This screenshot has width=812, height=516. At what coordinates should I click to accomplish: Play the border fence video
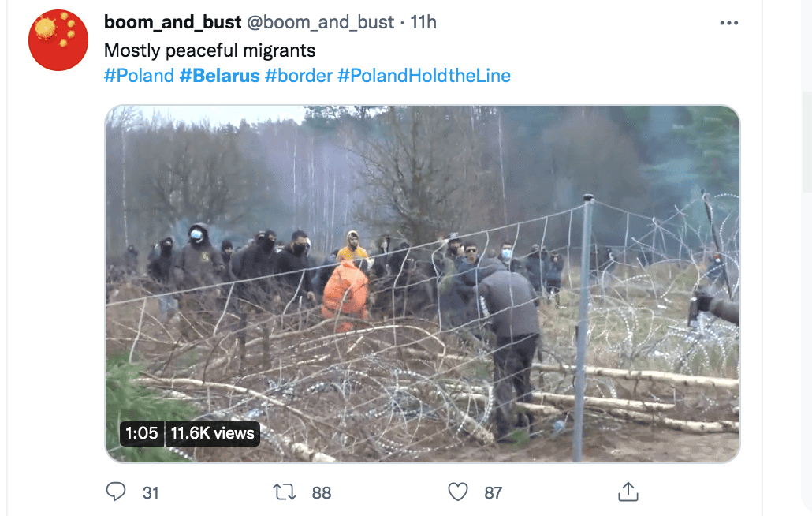click(423, 284)
